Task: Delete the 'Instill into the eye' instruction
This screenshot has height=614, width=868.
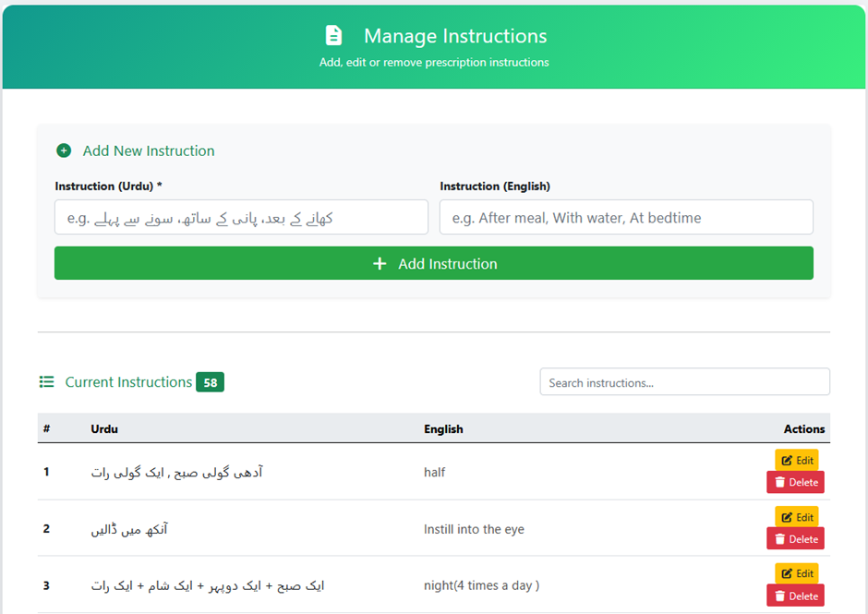Action: [x=795, y=538]
